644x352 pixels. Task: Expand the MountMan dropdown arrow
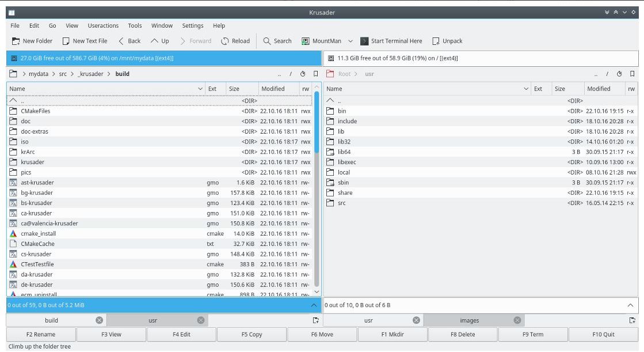(350, 41)
